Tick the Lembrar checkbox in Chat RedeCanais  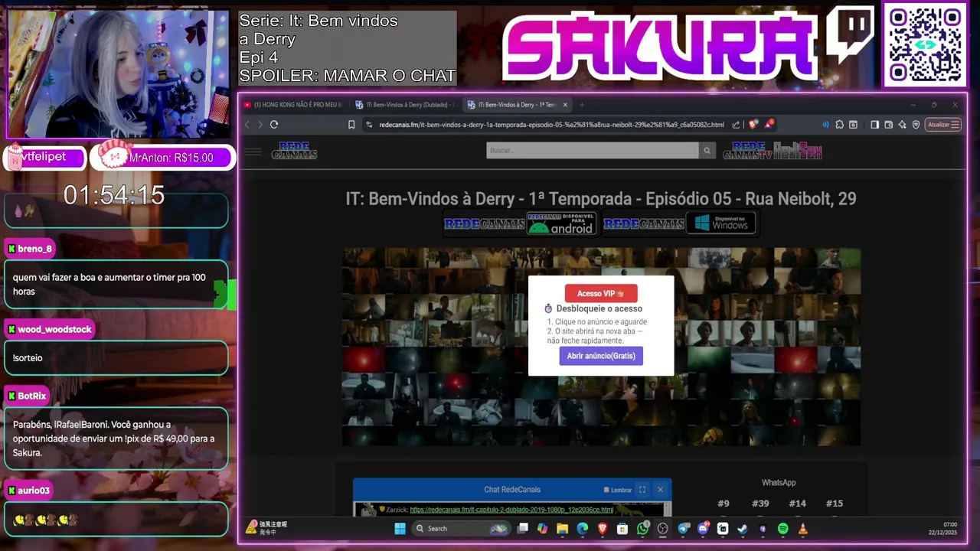606,490
